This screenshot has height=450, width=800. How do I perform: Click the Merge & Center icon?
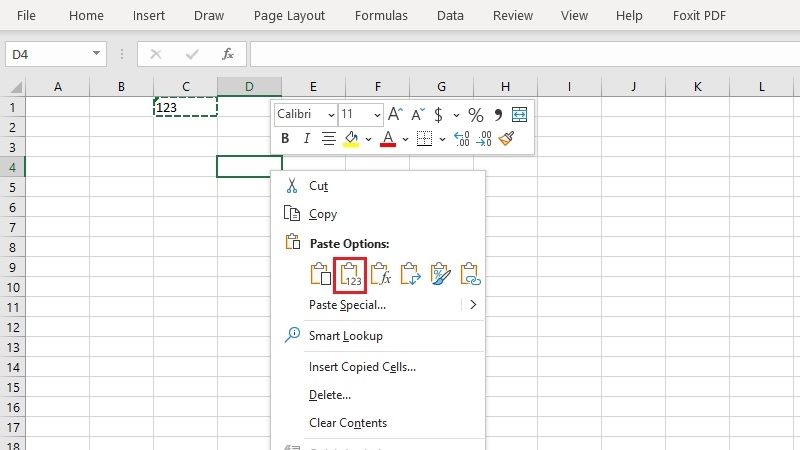[519, 114]
